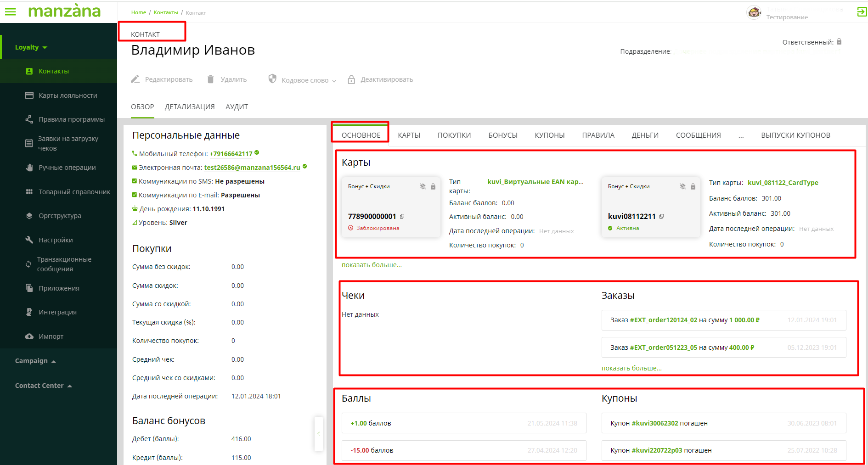Open Карты лояльности in the sidebar
This screenshot has height=465, width=868.
68,95
